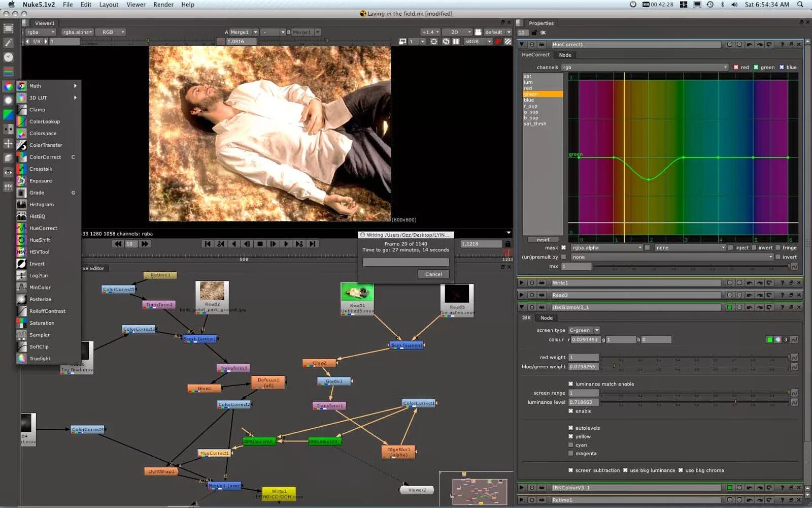Screen dimensions: 812x508
Task: Open the Transform tools icon in the toolbar
Action: [8, 143]
